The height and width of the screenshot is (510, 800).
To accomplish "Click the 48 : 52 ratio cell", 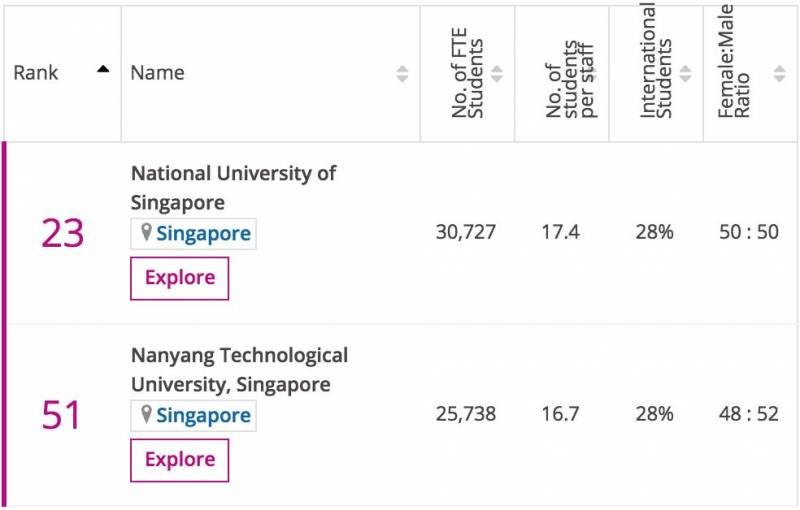I will pos(749,414).
